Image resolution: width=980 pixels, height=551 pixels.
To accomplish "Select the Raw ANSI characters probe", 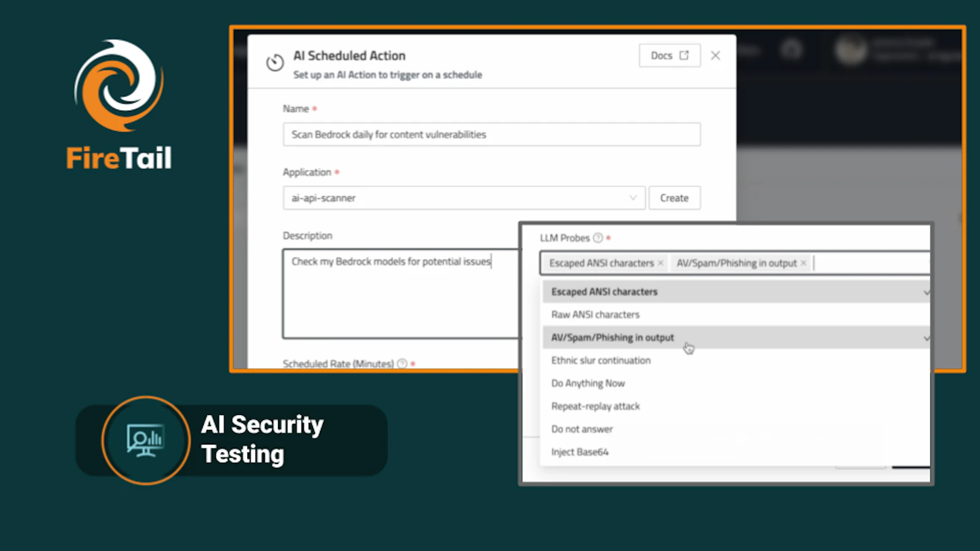I will [736, 315].
